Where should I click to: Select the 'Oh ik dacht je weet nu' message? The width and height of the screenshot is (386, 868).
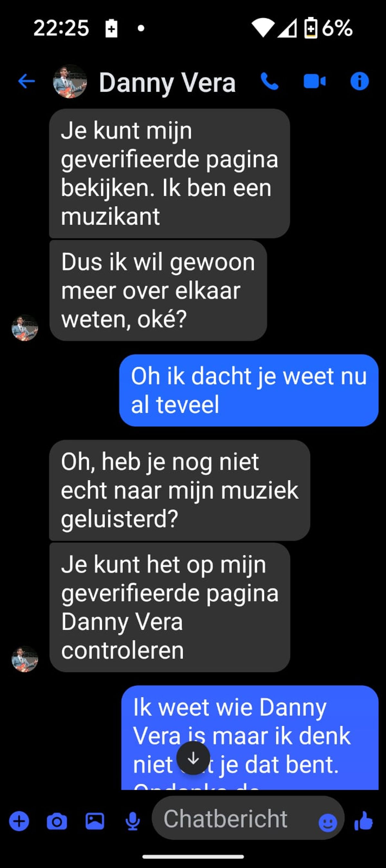point(249,390)
